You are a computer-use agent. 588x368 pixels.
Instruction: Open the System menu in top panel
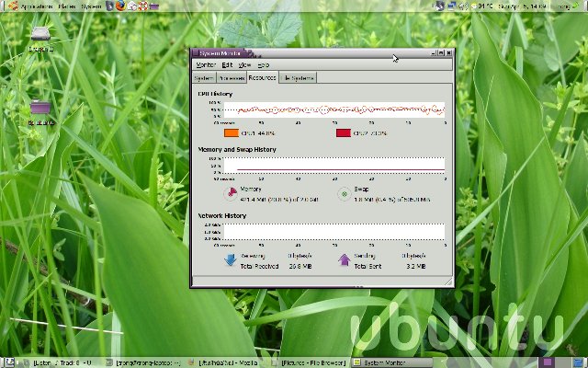pos(91,6)
